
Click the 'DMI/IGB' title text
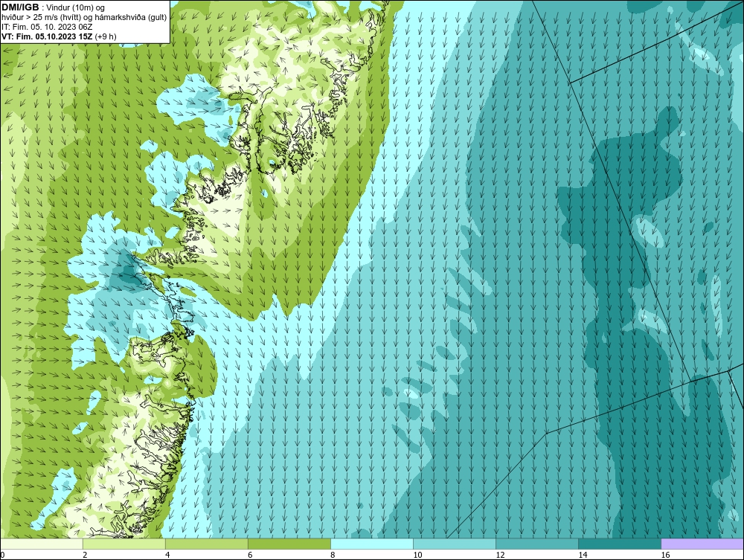point(20,7)
